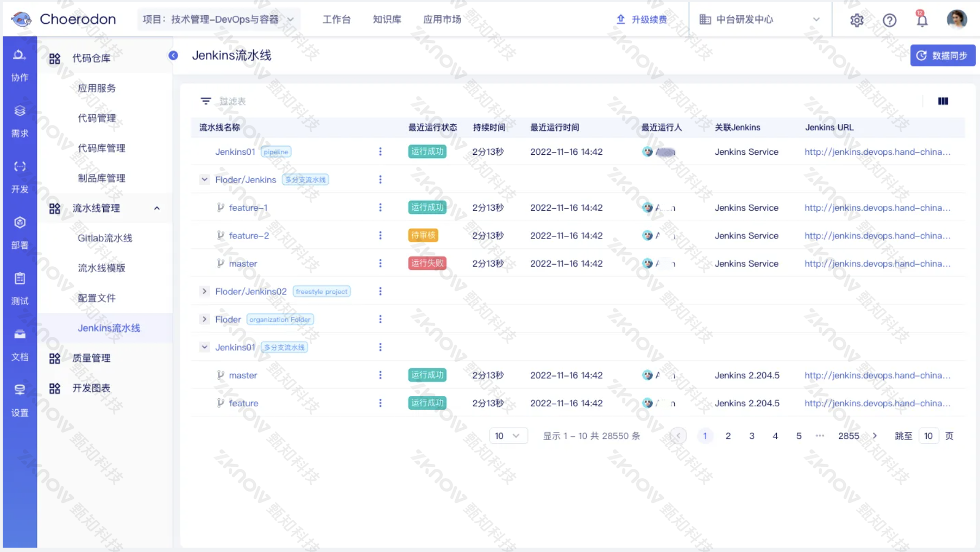Screen dimensions: 980x552
Task: Collapse the side menu with the blue arrow
Action: (173, 55)
